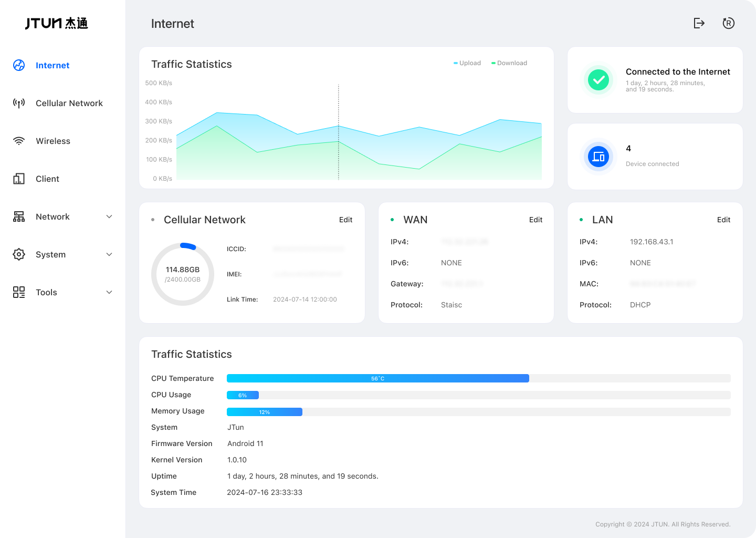Click the blurred WAN Gateway value
The height and width of the screenshot is (538, 756).
462,284
